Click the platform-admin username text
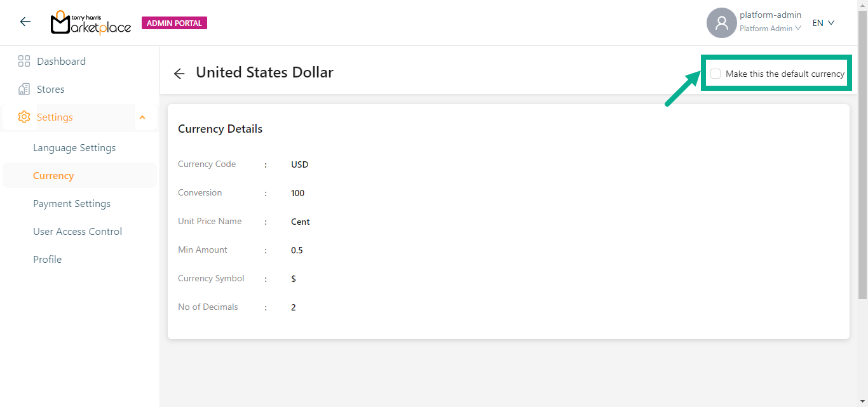This screenshot has width=868, height=407. click(770, 15)
